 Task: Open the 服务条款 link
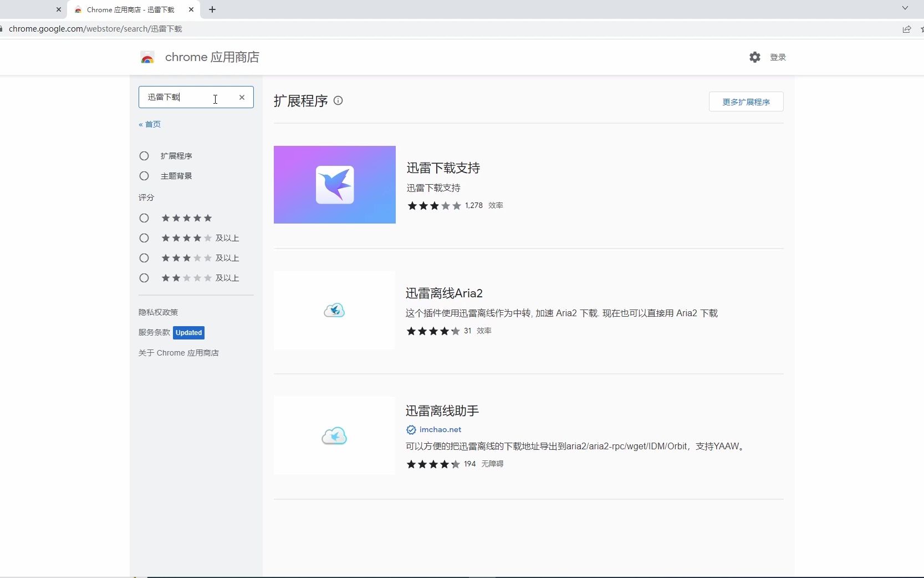[x=154, y=332]
